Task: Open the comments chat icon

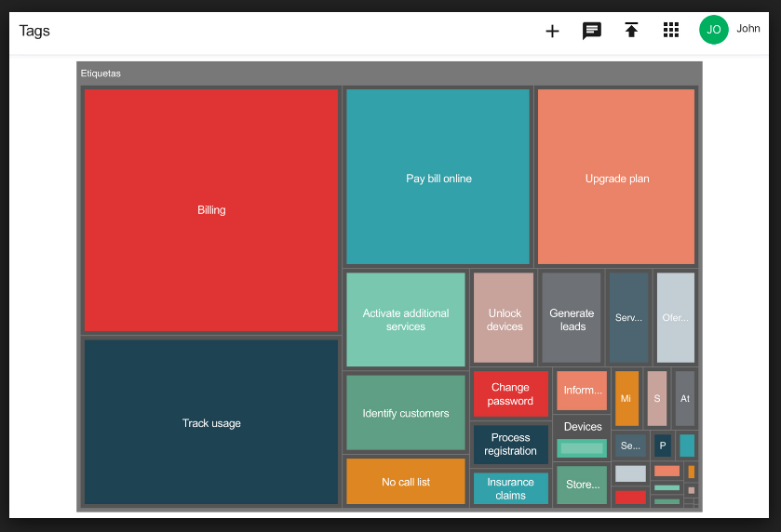Action: click(x=591, y=31)
